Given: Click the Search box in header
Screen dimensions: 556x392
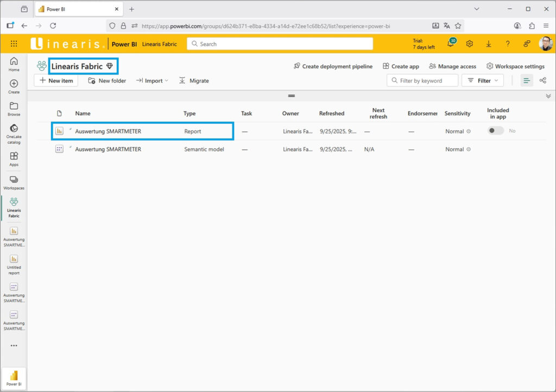Looking at the screenshot, I should click(280, 43).
